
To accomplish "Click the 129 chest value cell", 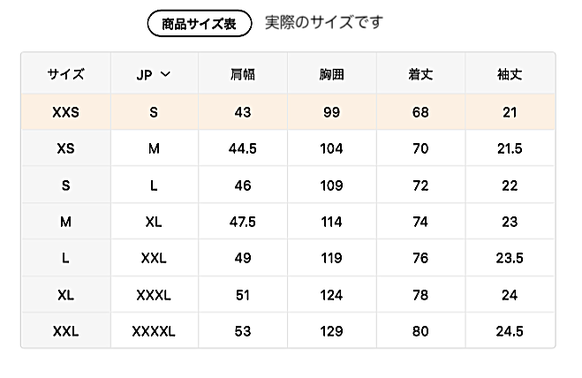I will coord(331,331).
